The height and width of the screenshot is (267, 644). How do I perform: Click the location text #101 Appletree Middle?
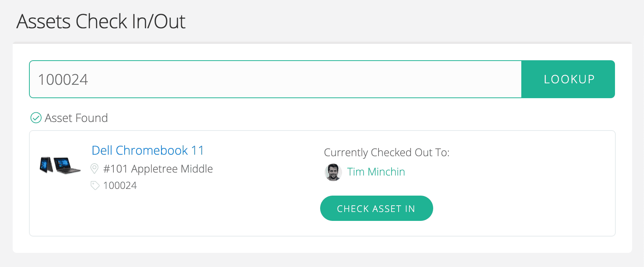[158, 168]
